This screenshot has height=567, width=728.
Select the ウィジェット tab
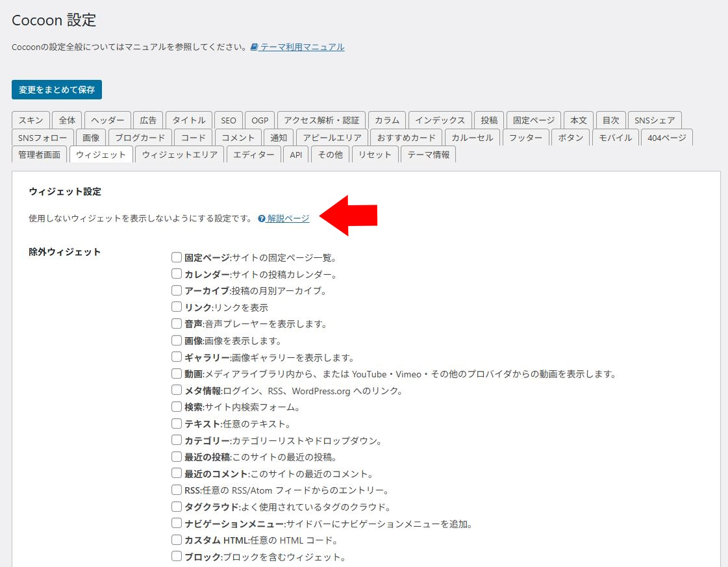[x=101, y=155]
